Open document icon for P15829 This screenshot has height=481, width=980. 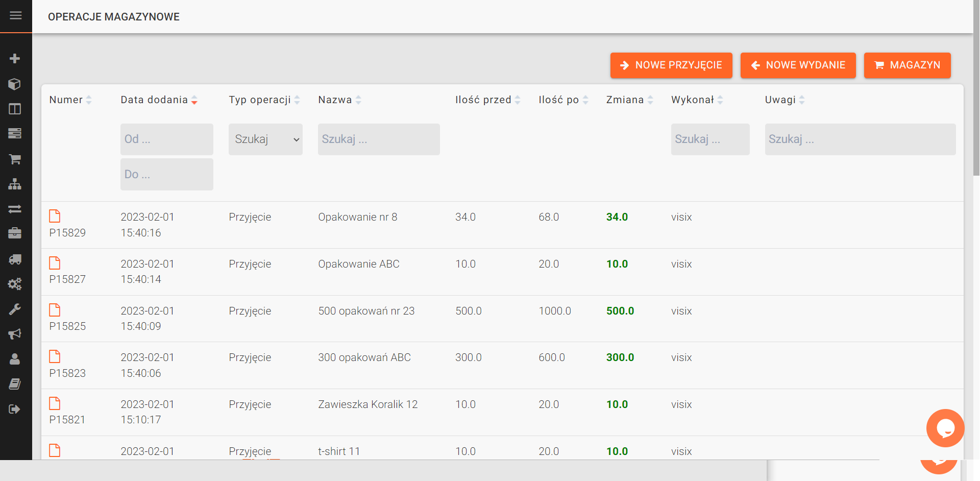coord(55,216)
